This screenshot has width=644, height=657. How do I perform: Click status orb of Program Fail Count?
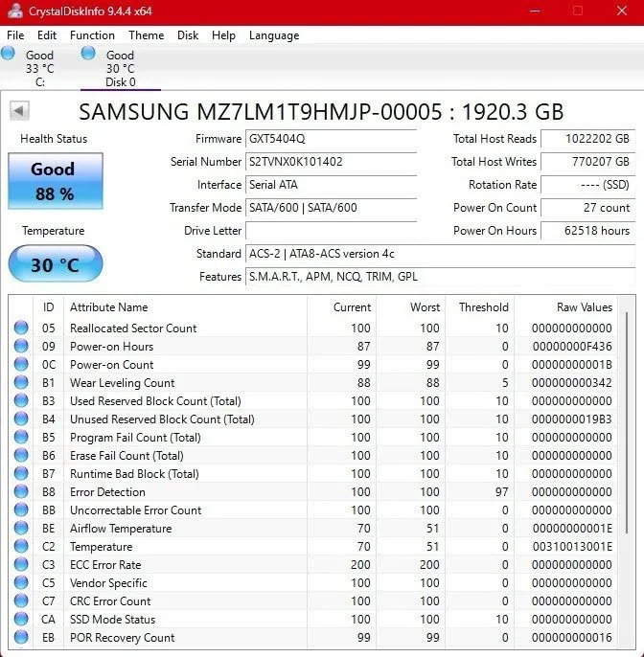click(21, 437)
